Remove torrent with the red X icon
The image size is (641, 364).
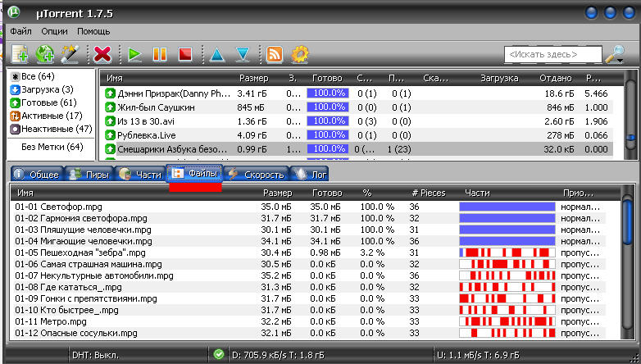102,54
